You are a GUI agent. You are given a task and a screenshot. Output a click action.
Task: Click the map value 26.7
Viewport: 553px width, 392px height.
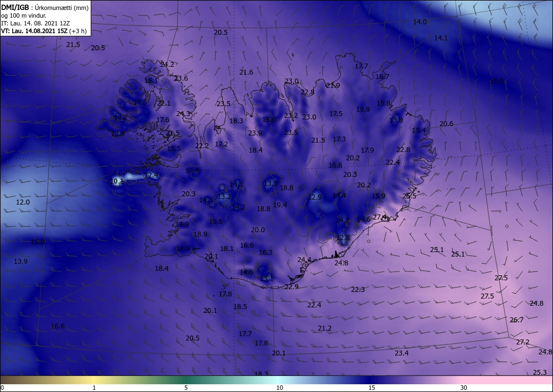(x=517, y=320)
